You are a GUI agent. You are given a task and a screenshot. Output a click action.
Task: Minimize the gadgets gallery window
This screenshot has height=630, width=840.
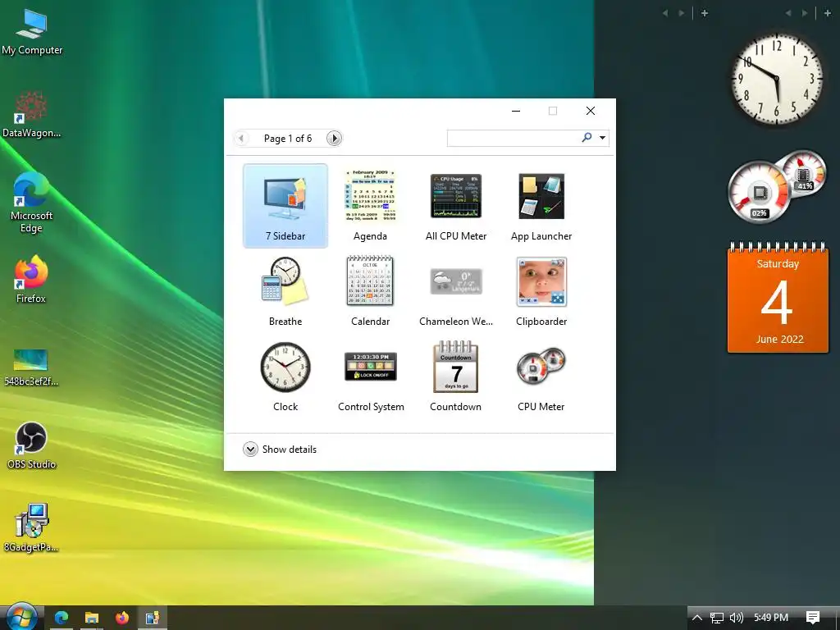tap(516, 111)
